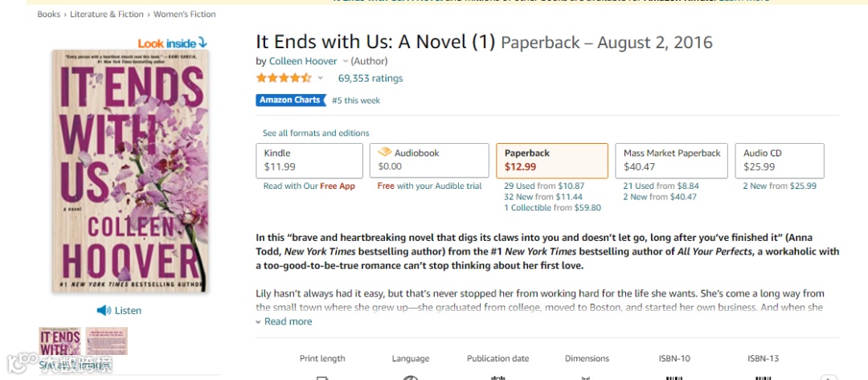Click the #5 this week link
Viewport: 868px width, 380px height.
356,100
